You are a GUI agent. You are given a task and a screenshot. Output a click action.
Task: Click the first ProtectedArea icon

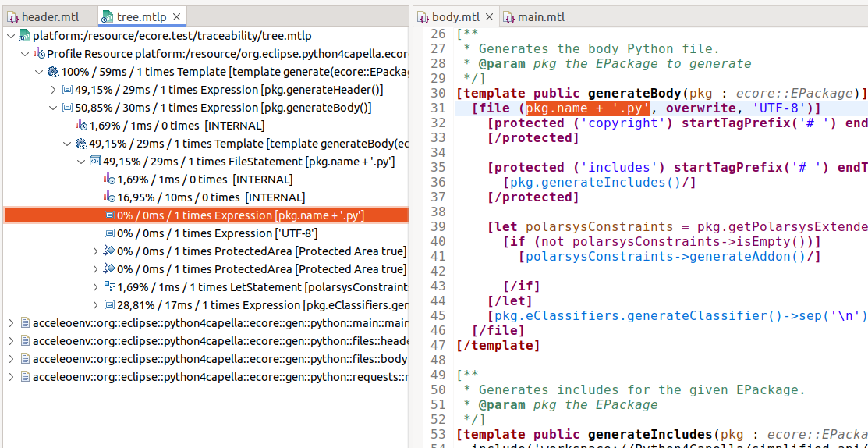pyautogui.click(x=110, y=251)
